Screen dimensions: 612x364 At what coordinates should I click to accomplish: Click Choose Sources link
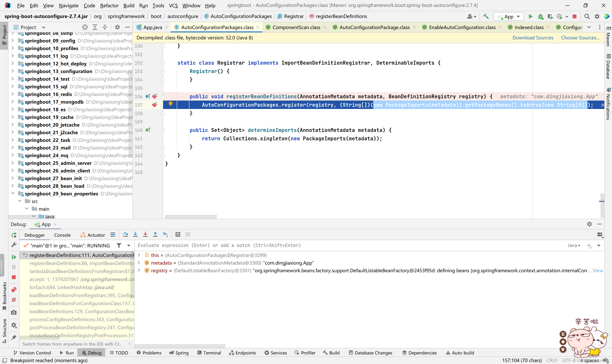pos(580,37)
